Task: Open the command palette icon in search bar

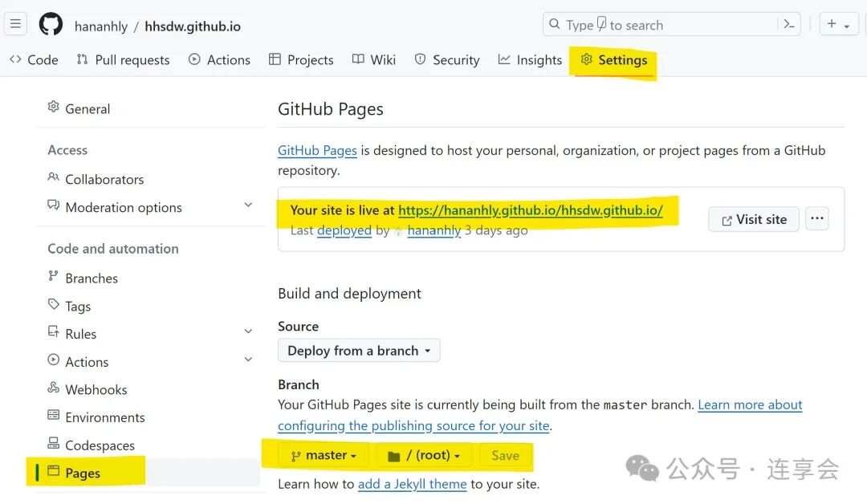Action: tap(789, 24)
